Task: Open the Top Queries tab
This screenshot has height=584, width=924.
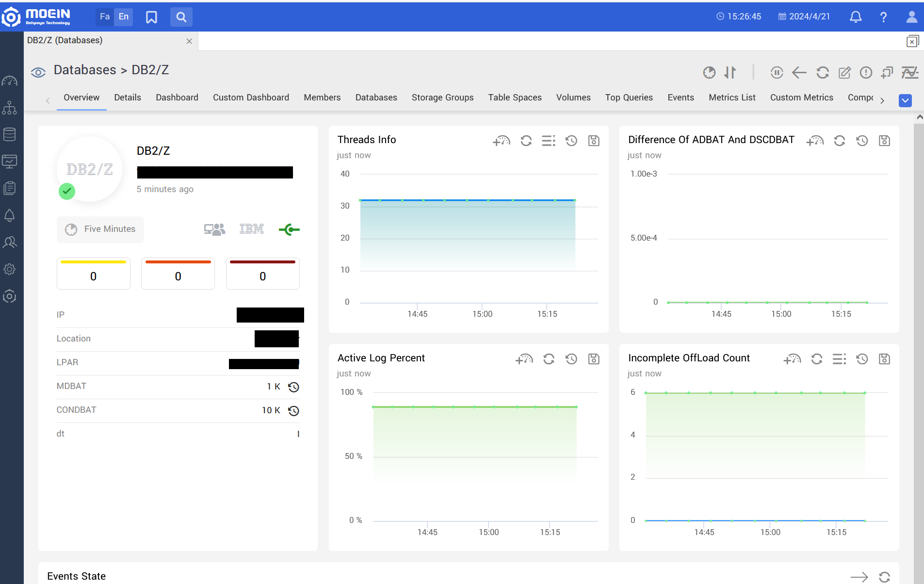Action: click(x=629, y=97)
